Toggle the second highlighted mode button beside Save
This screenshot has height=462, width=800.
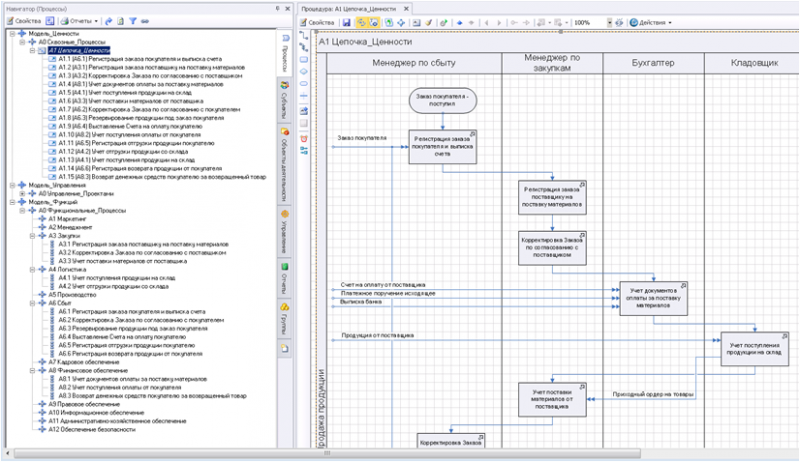tap(375, 21)
